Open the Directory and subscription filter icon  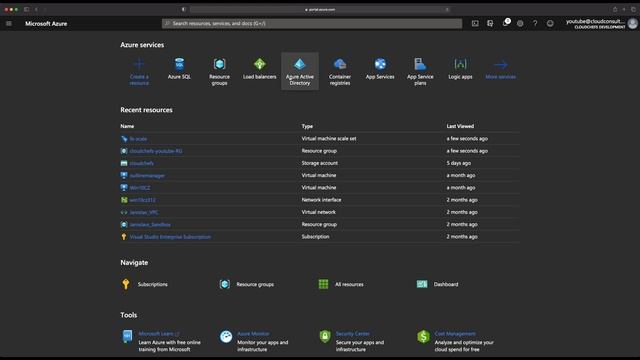[490, 24]
